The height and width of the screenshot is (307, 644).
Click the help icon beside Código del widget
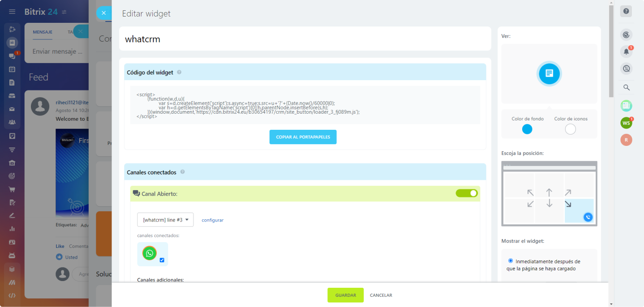(x=179, y=72)
